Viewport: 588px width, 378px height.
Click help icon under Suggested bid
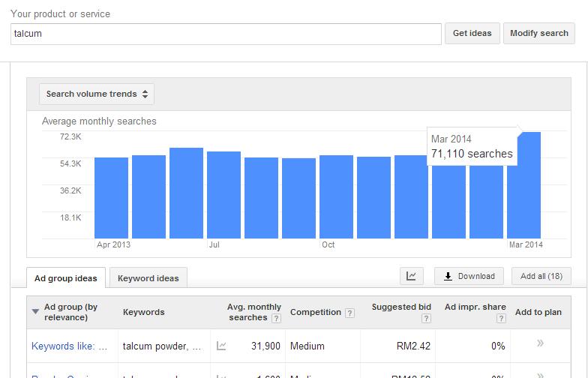tap(426, 318)
